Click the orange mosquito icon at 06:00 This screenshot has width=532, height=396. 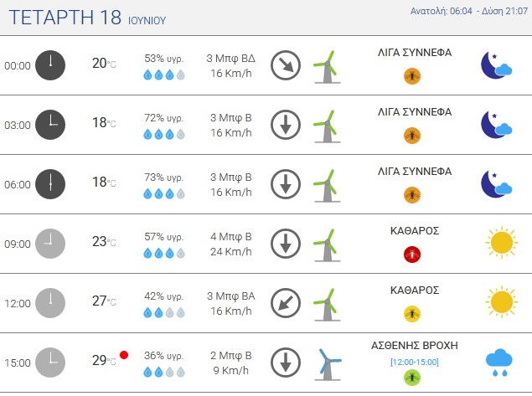coord(412,195)
